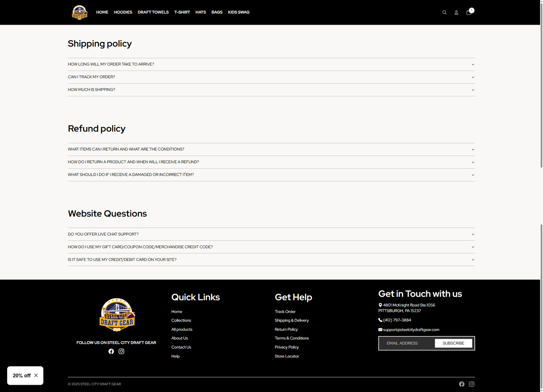Expand 'Can I track my order?' question
This screenshot has height=392, width=543.
point(271,77)
